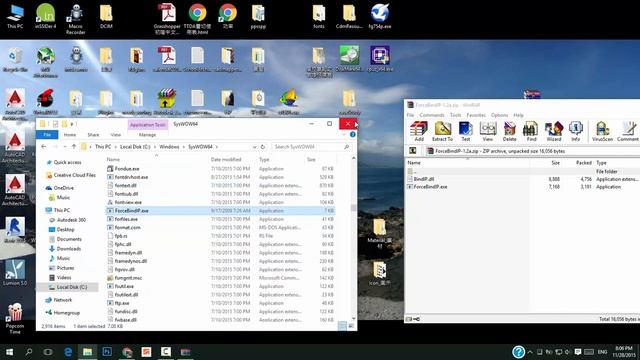Click the Add button in WinRAR toolbar
The height and width of the screenshot is (360, 640).
coord(419,131)
